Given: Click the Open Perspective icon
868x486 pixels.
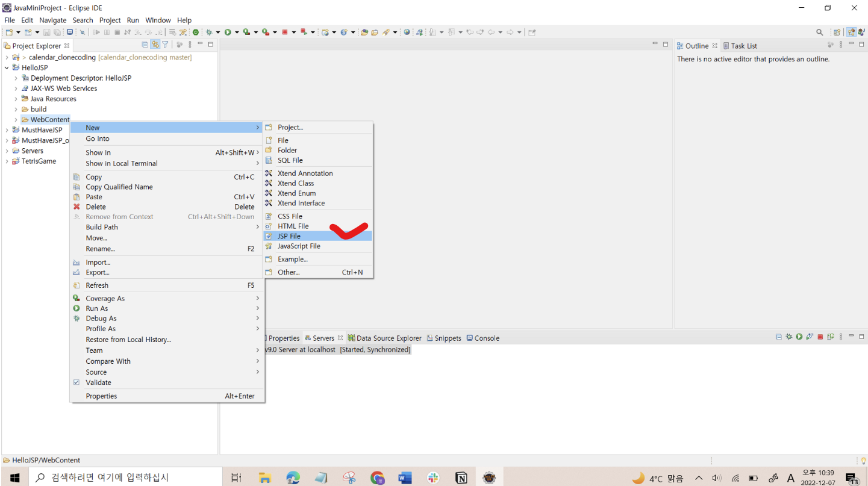Looking at the screenshot, I should tap(837, 32).
